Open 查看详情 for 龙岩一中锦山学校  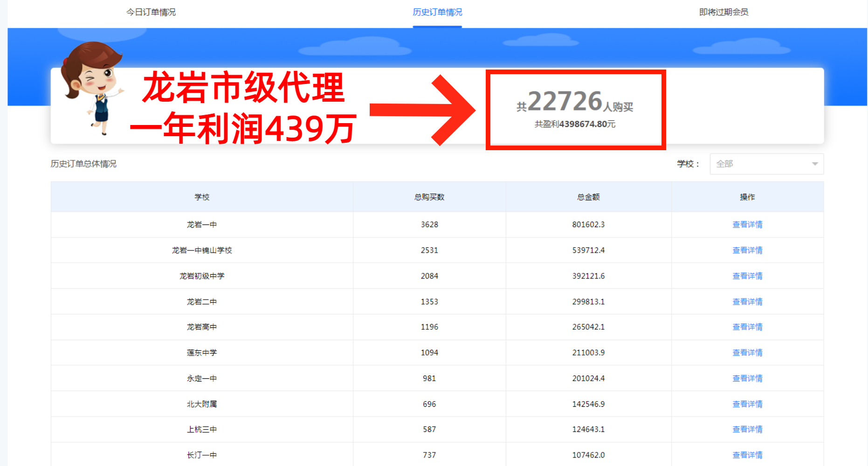747,250
